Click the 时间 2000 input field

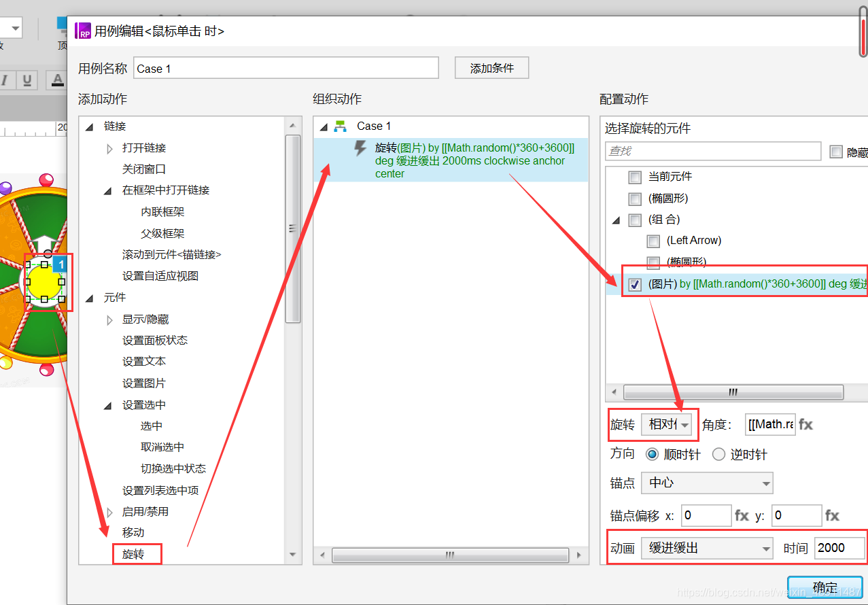[839, 548]
